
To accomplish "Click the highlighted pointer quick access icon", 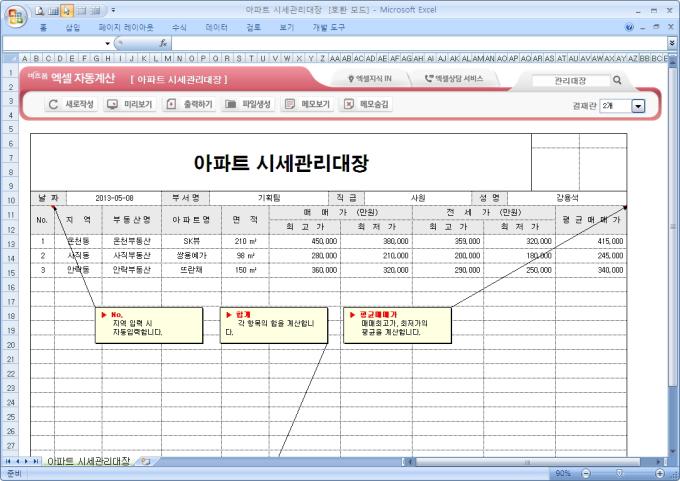I will pos(66,11).
